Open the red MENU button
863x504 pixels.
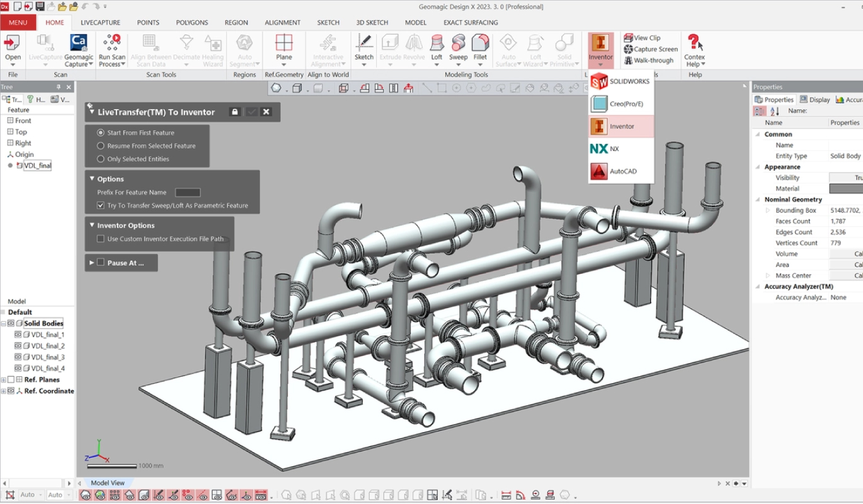[18, 23]
